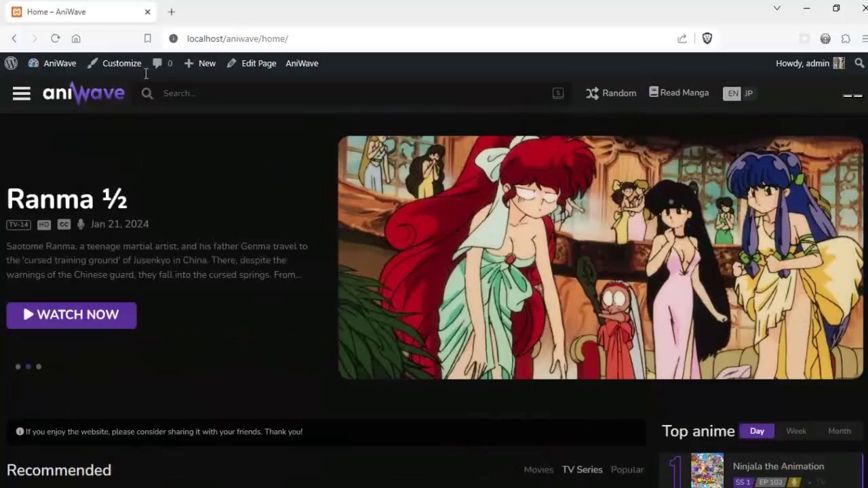Open the browser extensions puzzle icon
This screenshot has height=488, width=868.
point(846,39)
